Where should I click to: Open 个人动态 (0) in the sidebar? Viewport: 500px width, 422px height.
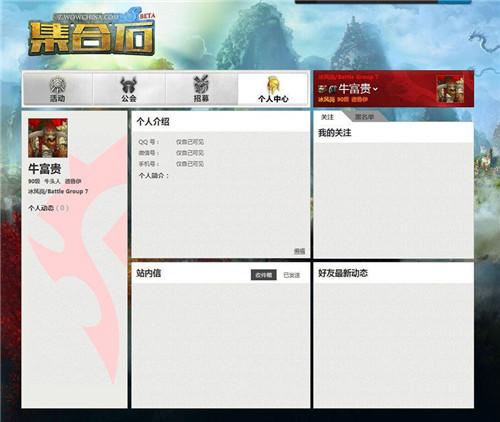tap(48, 208)
